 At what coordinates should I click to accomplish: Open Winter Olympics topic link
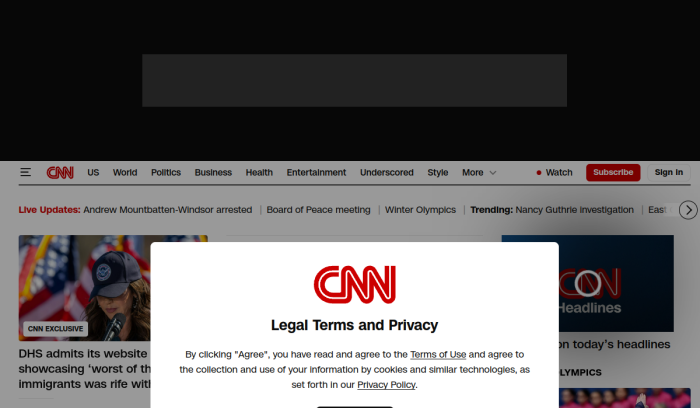tap(421, 210)
